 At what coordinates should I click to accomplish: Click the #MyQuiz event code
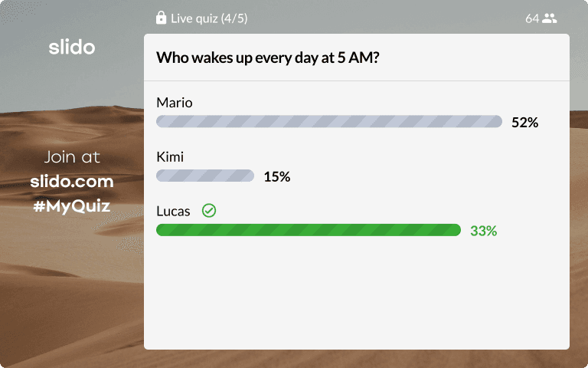click(72, 205)
